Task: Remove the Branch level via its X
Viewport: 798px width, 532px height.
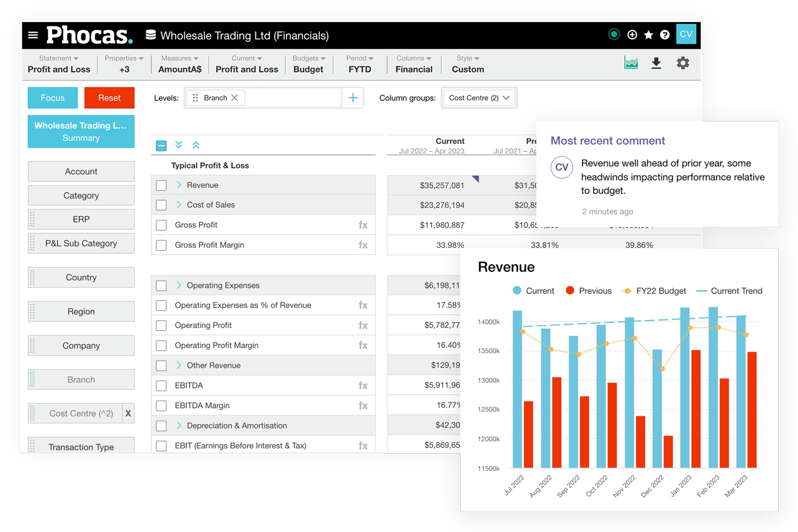Action: [x=235, y=98]
